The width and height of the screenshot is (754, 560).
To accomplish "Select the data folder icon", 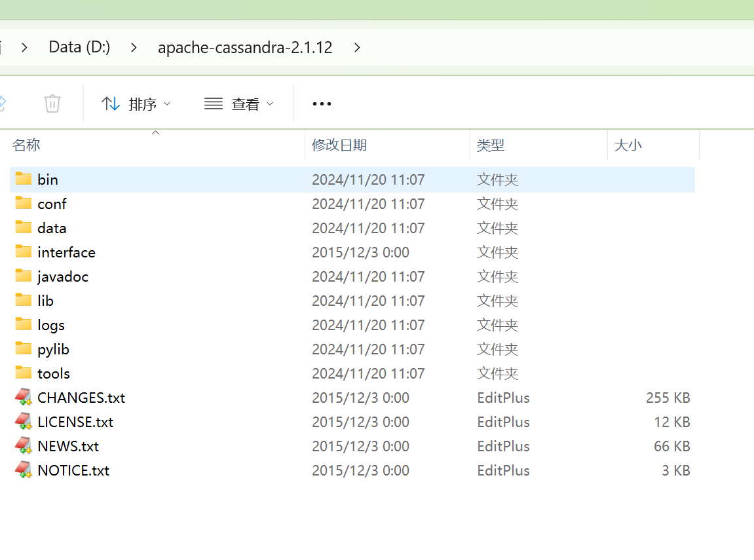I will pos(23,227).
